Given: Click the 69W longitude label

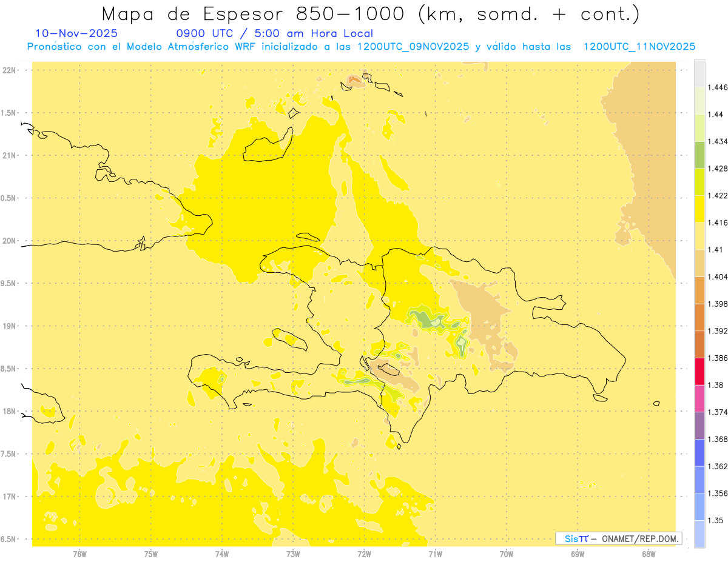Looking at the screenshot, I should 578,554.
